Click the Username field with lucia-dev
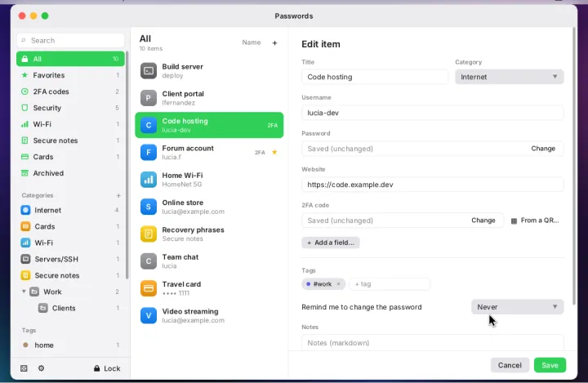This screenshot has width=588, height=383. [x=432, y=113]
